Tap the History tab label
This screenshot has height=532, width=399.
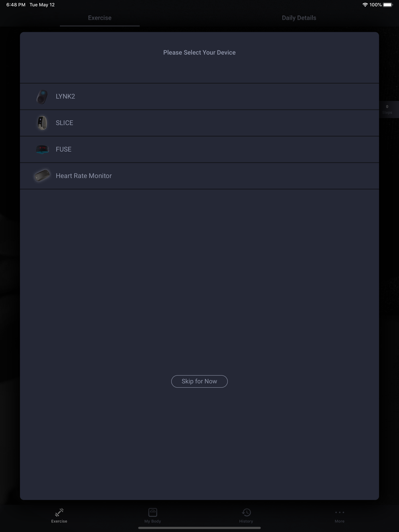[246, 521]
